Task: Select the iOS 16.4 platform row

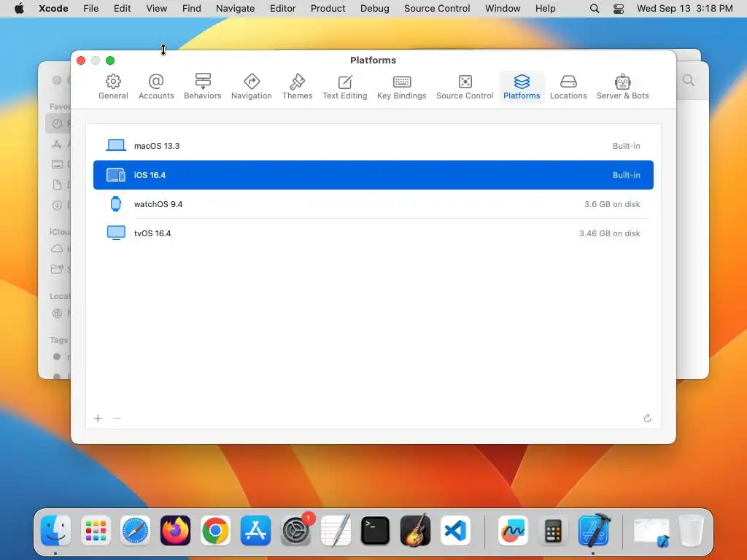Action: tap(373, 175)
